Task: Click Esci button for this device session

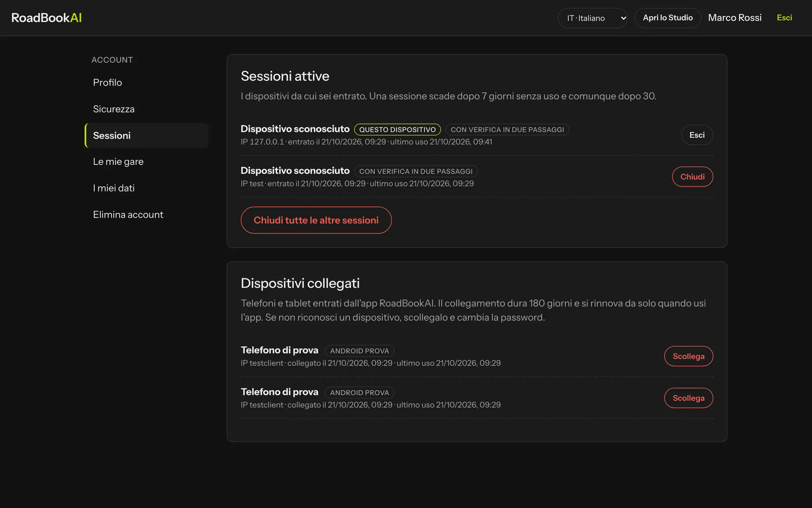Action: (x=697, y=135)
